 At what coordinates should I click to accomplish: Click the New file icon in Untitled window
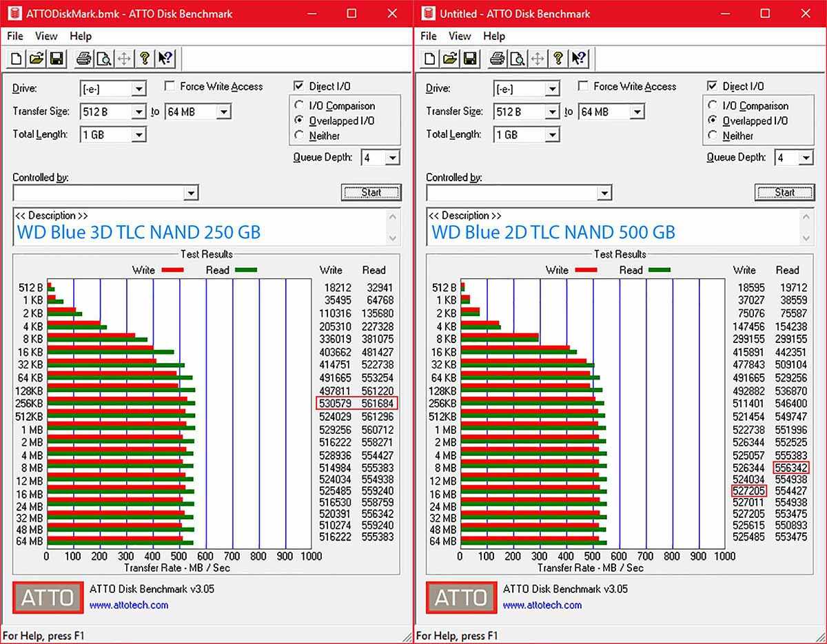click(x=430, y=59)
